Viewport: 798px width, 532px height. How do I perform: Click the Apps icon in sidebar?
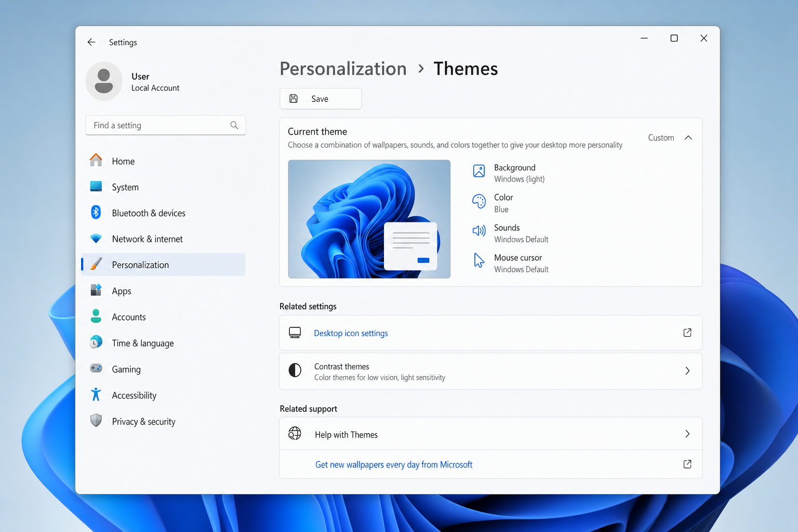(96, 290)
